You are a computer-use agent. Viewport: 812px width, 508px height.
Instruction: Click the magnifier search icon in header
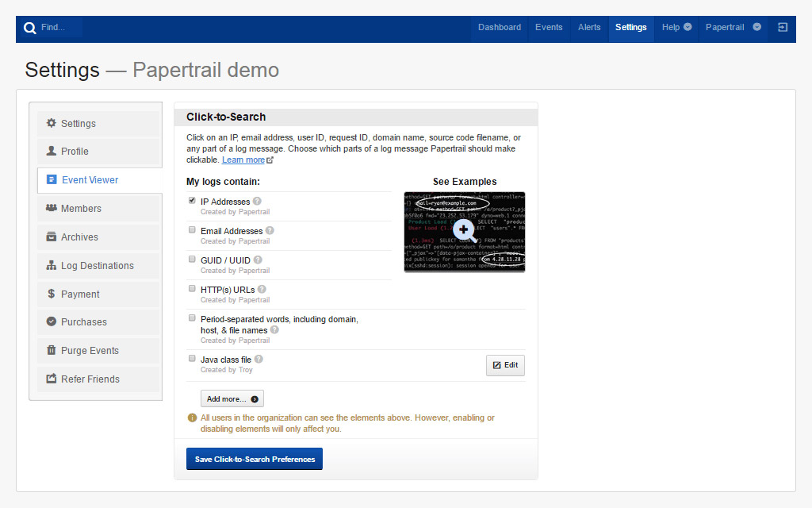pyautogui.click(x=30, y=28)
